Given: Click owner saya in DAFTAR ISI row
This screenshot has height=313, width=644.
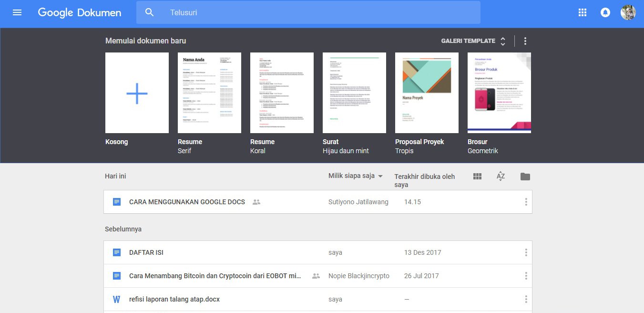Looking at the screenshot, I should [x=335, y=252].
